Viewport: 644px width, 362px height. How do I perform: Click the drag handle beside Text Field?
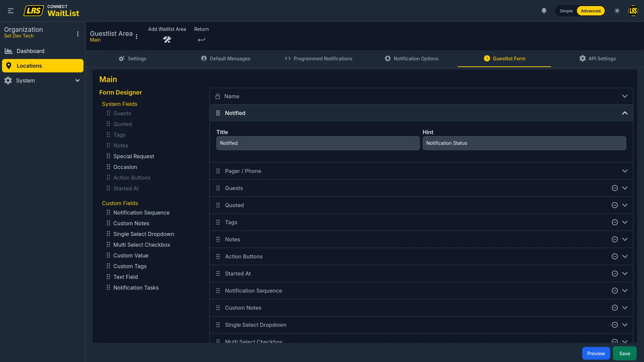(108, 277)
